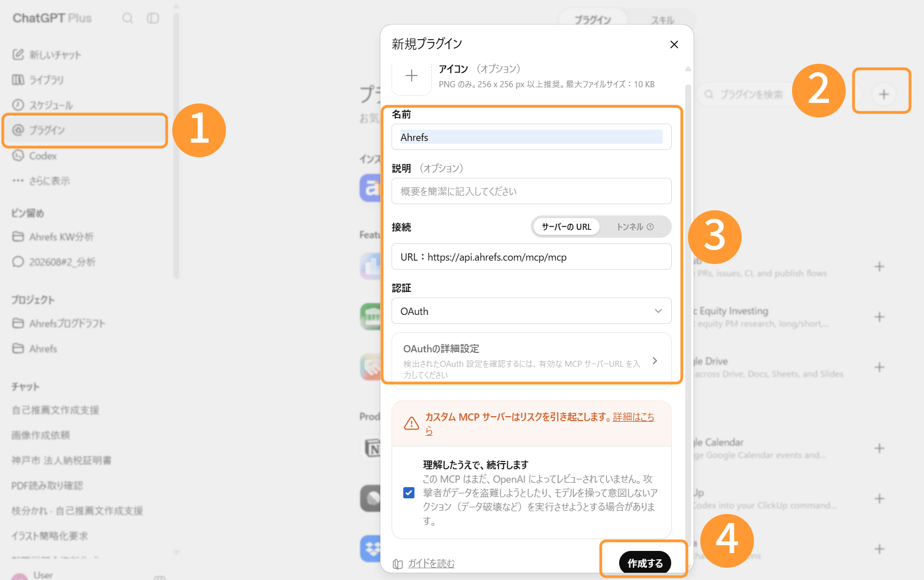Add the last listed plugin via plus

click(879, 549)
